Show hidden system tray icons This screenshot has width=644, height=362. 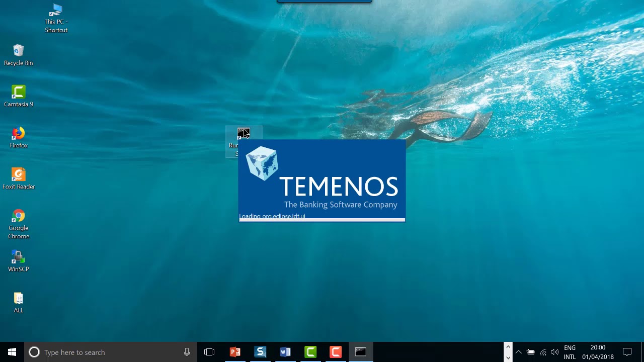pyautogui.click(x=519, y=352)
